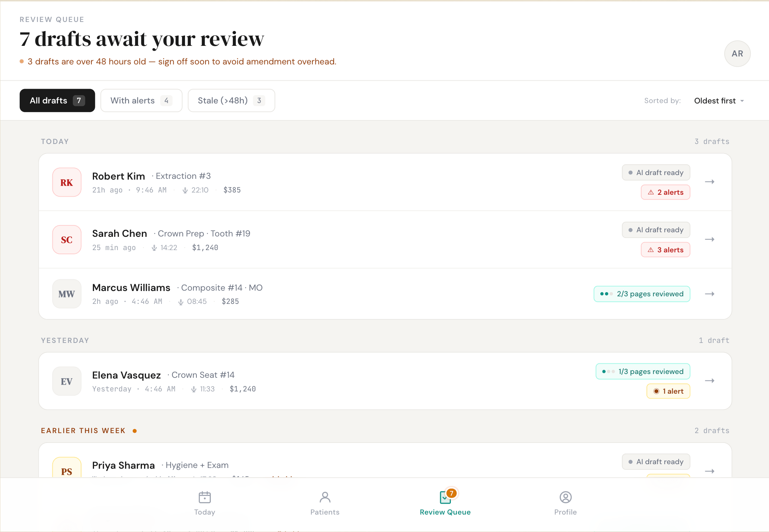This screenshot has height=532, width=769.
Task: Click warning triangle on 2 alerts badge
Action: [651, 192]
